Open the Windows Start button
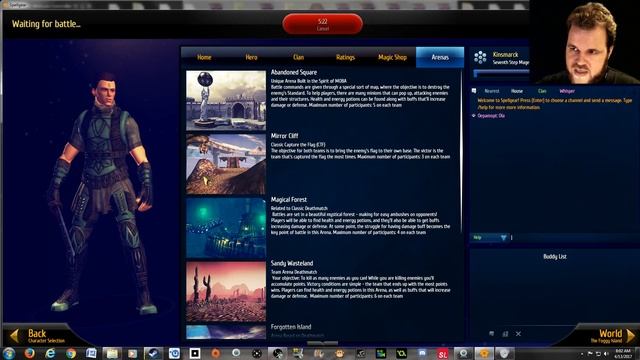Screen dimensions: 640x360 coord(9,353)
